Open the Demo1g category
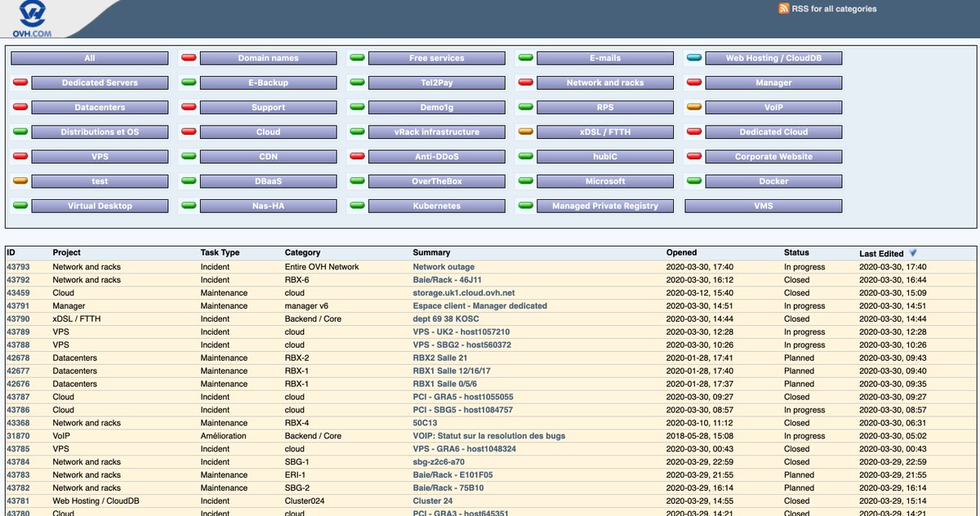 (x=437, y=107)
